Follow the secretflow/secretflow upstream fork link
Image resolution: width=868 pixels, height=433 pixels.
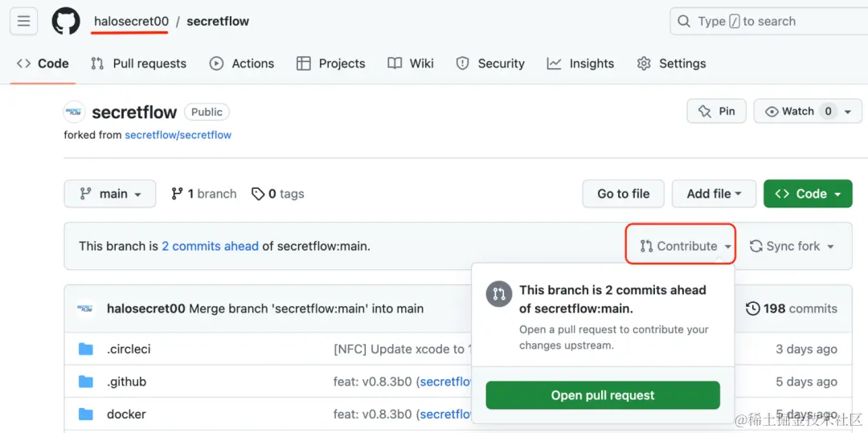tap(178, 135)
